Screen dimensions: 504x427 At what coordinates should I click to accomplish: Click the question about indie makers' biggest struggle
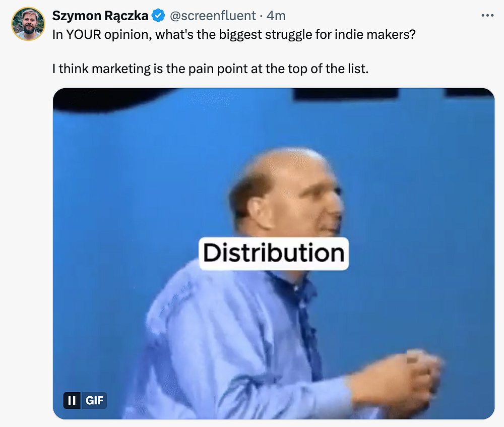[234, 34]
